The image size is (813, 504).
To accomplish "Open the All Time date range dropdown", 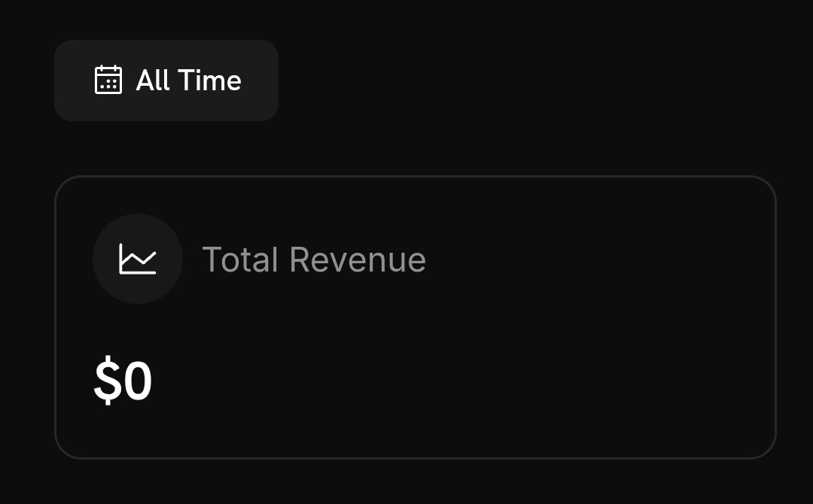I will 166,80.
